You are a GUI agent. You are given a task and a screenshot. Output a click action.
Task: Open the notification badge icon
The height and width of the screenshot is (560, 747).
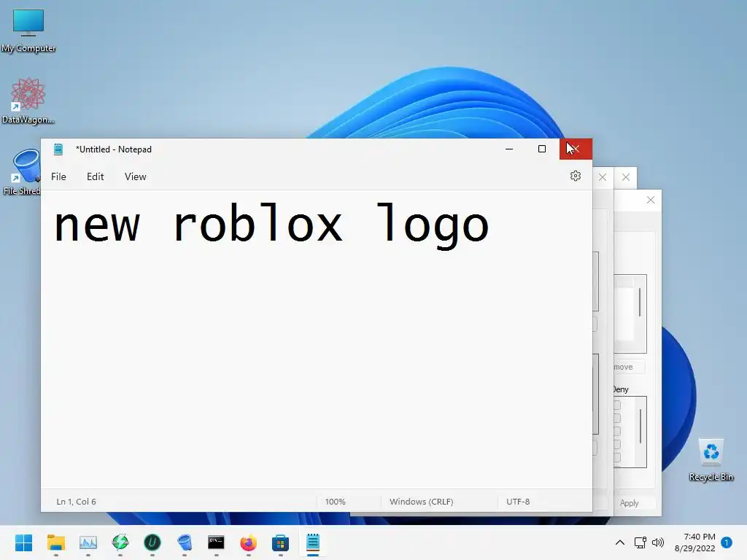[727, 542]
